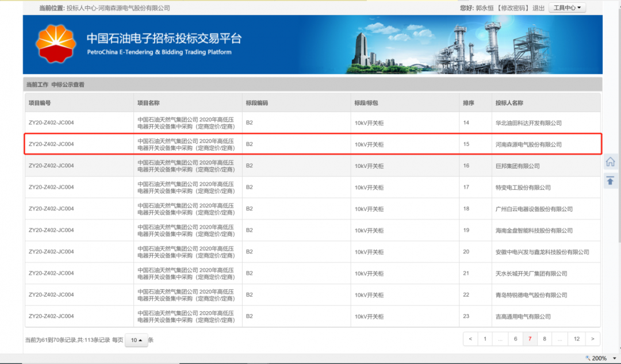Jump to last page 12
The image size is (621, 364).
(x=576, y=339)
